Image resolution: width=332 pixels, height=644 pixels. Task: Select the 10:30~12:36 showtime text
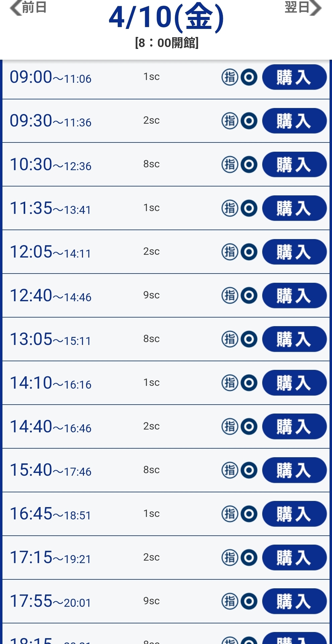click(x=51, y=165)
